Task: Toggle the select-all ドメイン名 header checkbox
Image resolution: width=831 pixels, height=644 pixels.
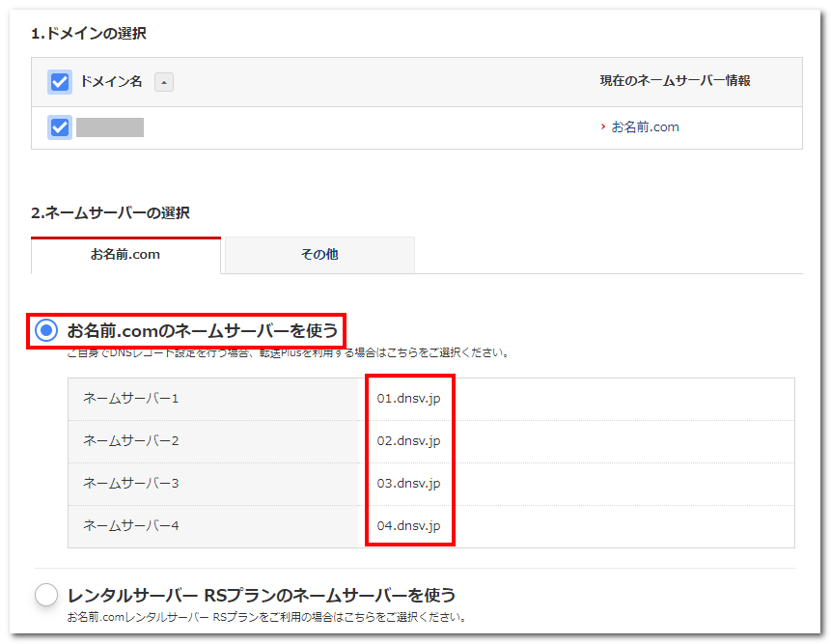Action: pyautogui.click(x=60, y=82)
